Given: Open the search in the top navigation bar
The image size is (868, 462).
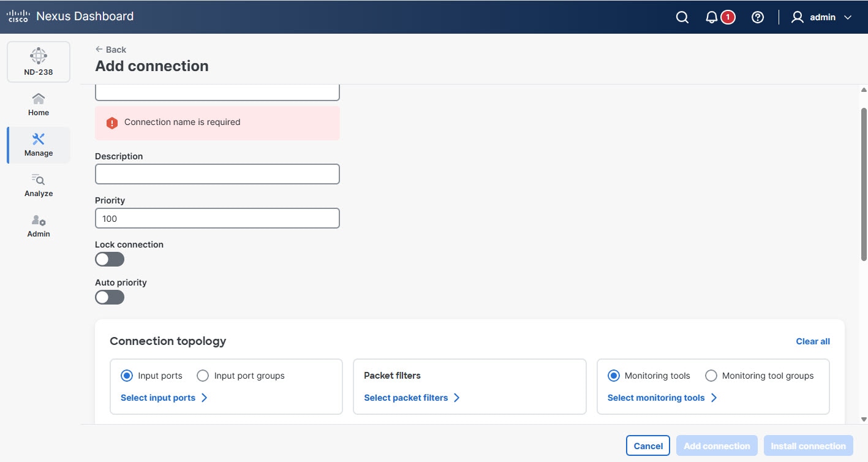Looking at the screenshot, I should 682,17.
